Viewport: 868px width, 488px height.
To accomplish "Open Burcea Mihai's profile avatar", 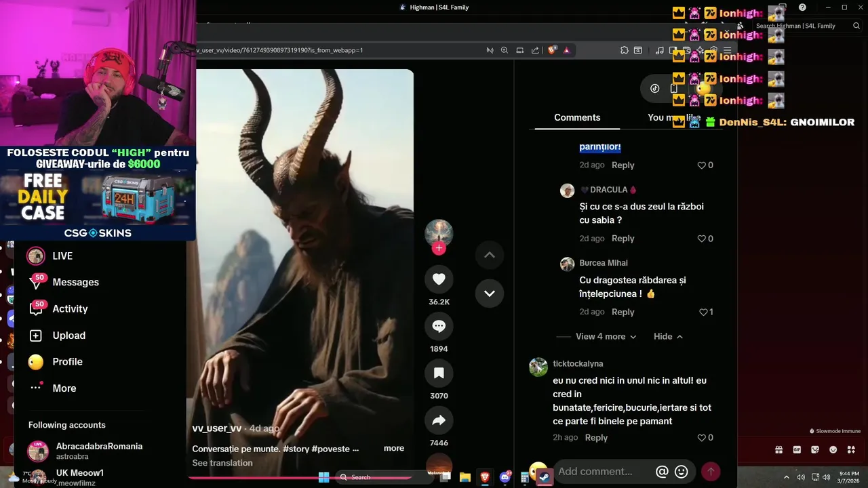I will click(568, 264).
